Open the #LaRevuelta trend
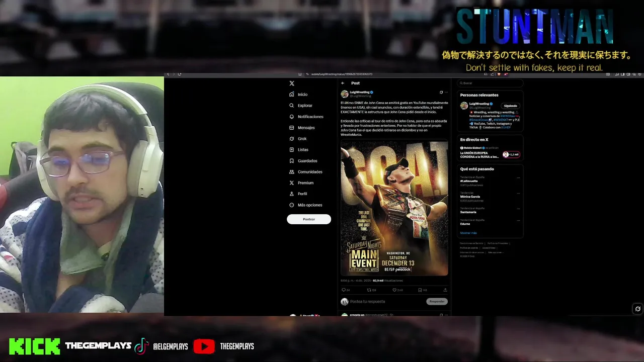The height and width of the screenshot is (362, 644). pyautogui.click(x=469, y=181)
